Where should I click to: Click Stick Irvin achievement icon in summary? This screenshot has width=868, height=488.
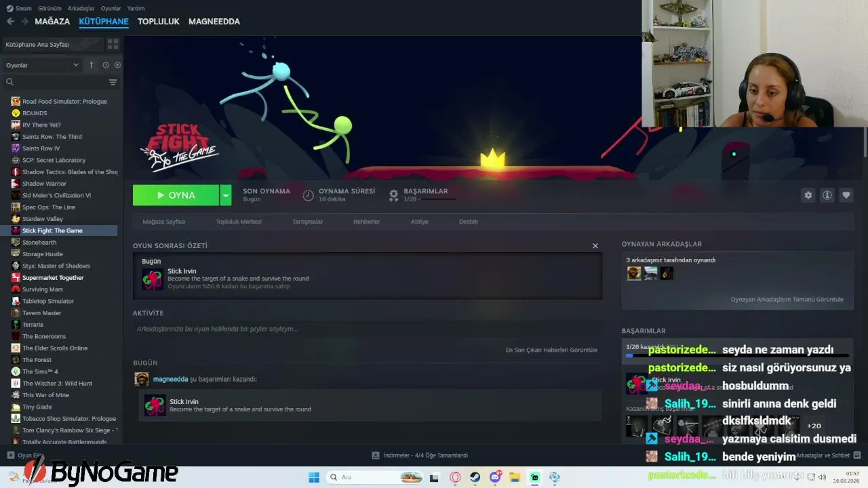(x=153, y=279)
